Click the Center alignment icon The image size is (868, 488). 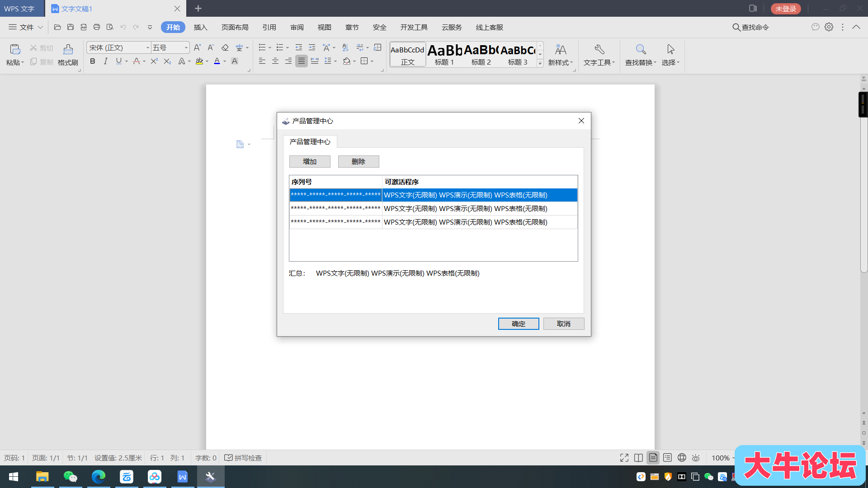tap(275, 61)
